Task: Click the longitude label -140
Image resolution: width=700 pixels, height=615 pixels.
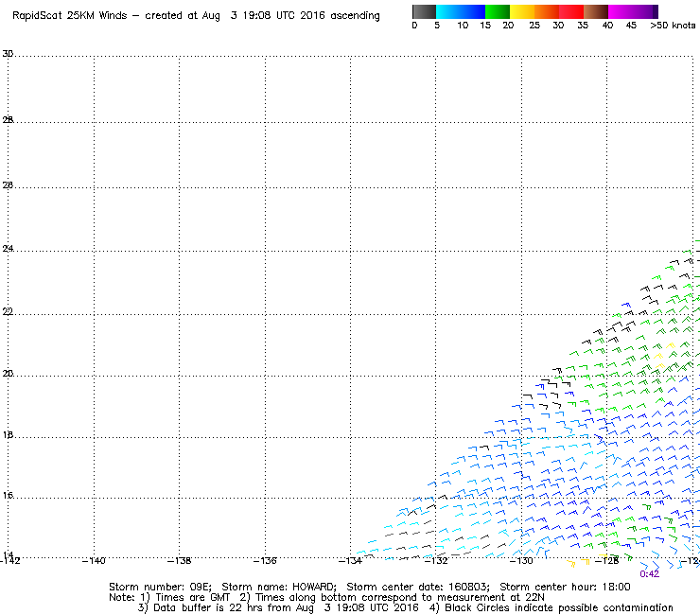Action: (94, 560)
